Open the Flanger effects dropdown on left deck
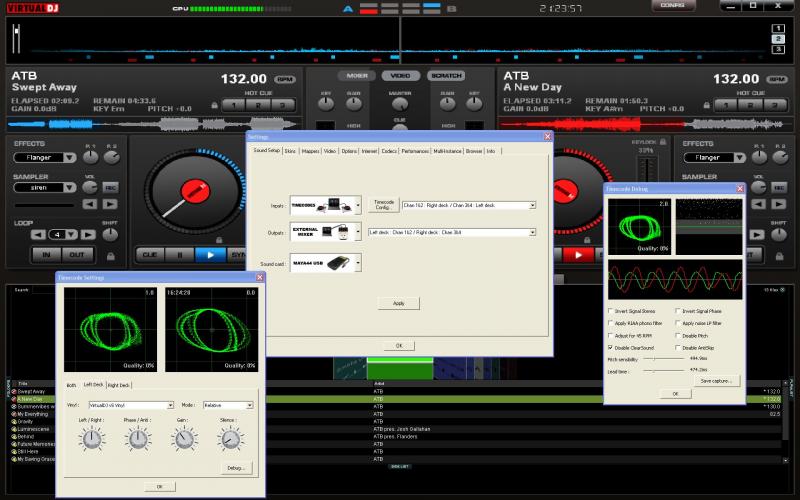This screenshot has width=800, height=500. point(72,158)
